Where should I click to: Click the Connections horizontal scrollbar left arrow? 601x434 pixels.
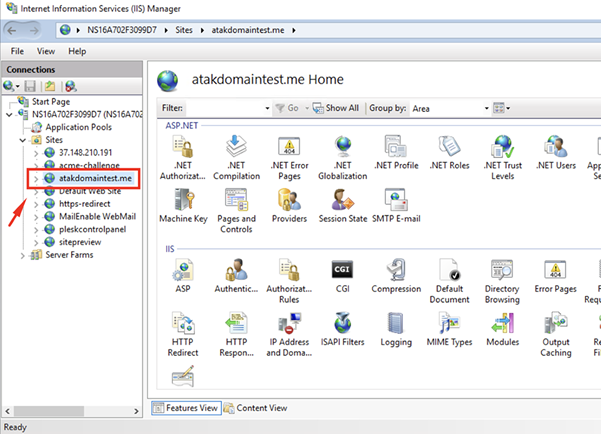click(x=7, y=411)
